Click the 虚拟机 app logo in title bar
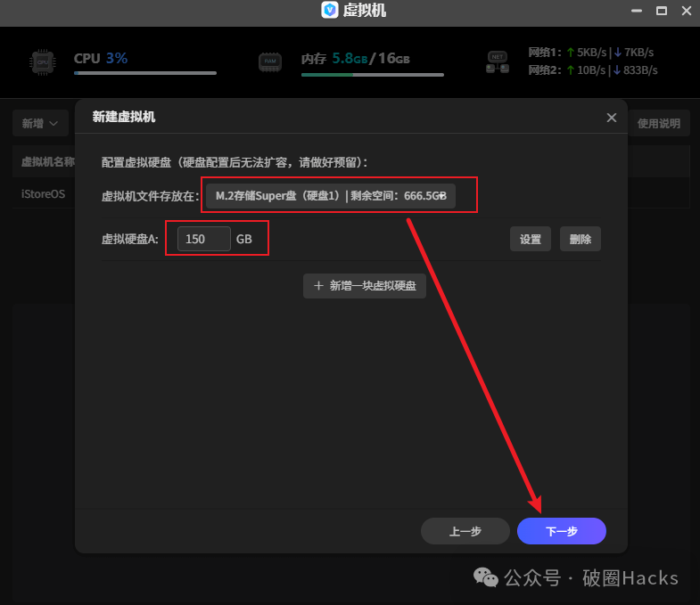This screenshot has width=700, height=605. (x=330, y=11)
